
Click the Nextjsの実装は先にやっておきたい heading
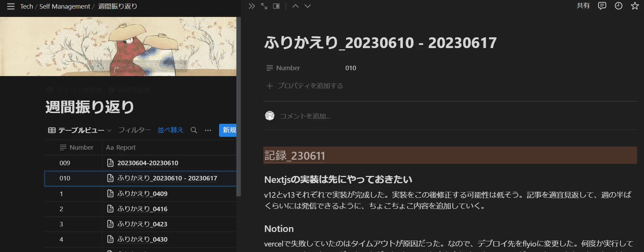(338, 179)
